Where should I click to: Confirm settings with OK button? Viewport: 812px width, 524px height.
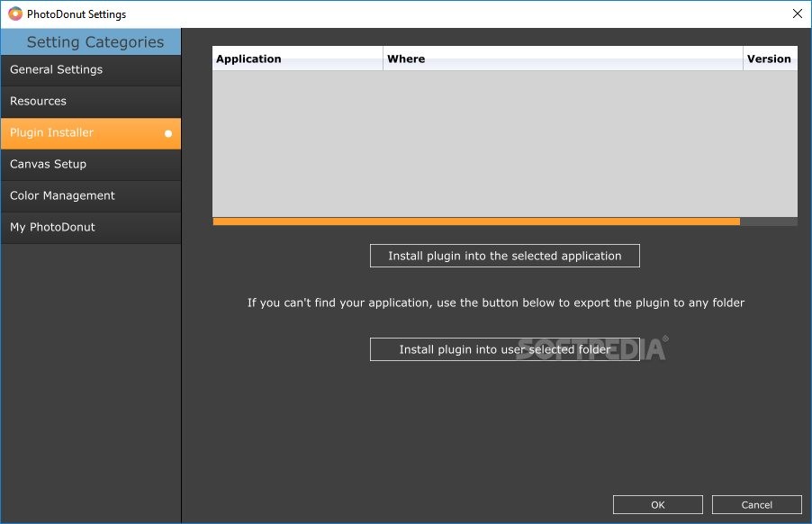tap(658, 505)
